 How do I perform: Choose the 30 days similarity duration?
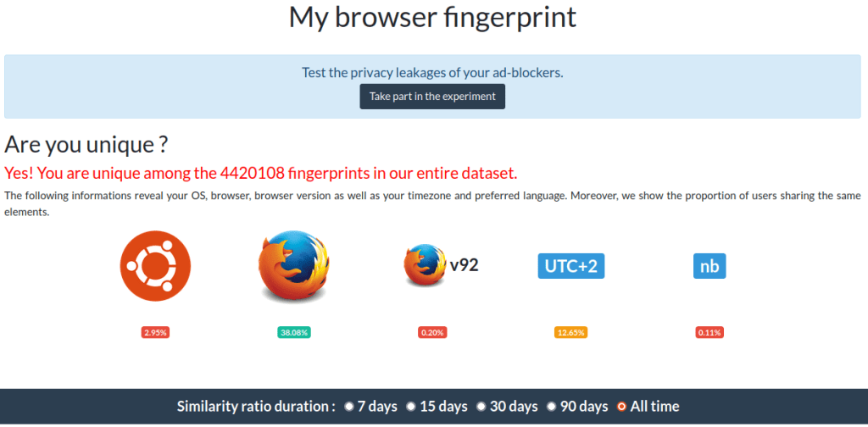(x=481, y=407)
